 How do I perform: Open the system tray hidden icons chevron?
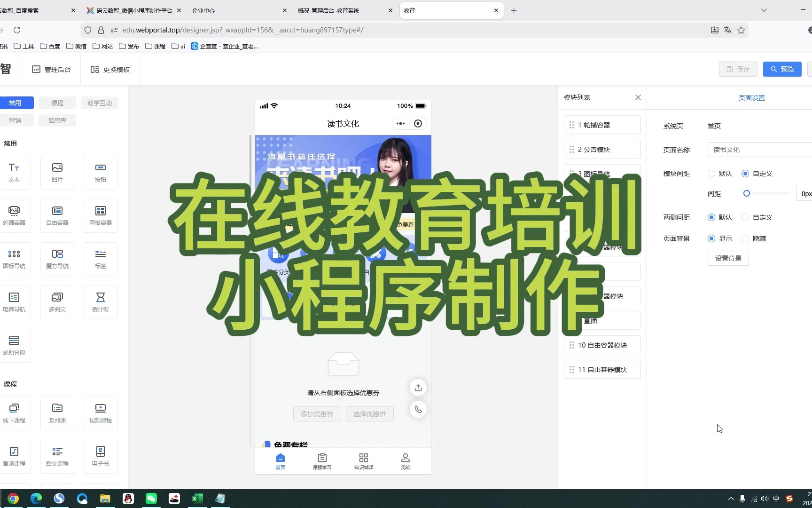click(731, 499)
